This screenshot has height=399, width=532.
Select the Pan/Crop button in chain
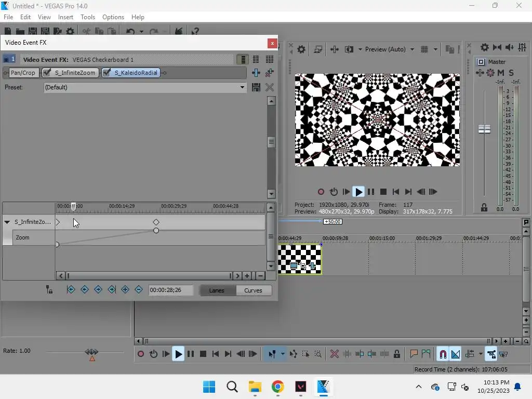click(x=23, y=73)
